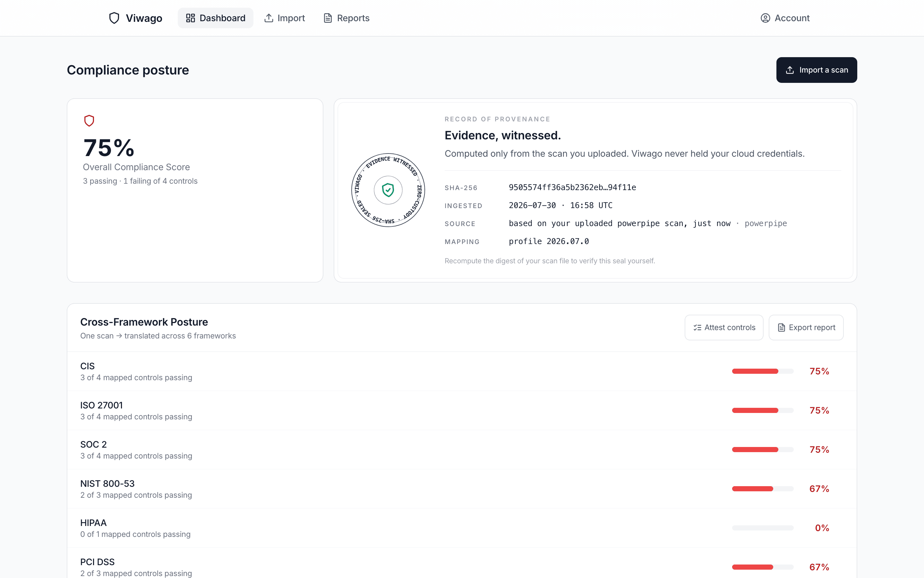
Task: Click the ISO 27001 progress bar
Action: click(x=763, y=410)
